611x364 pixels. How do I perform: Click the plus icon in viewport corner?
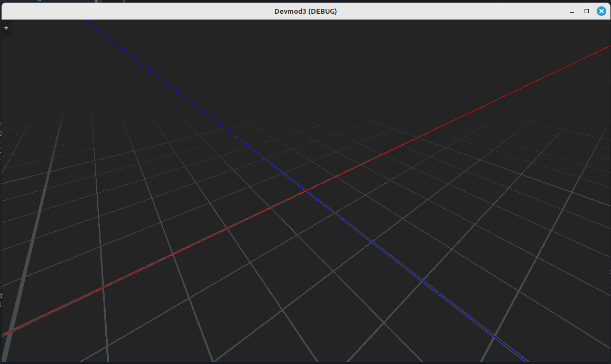(x=6, y=28)
